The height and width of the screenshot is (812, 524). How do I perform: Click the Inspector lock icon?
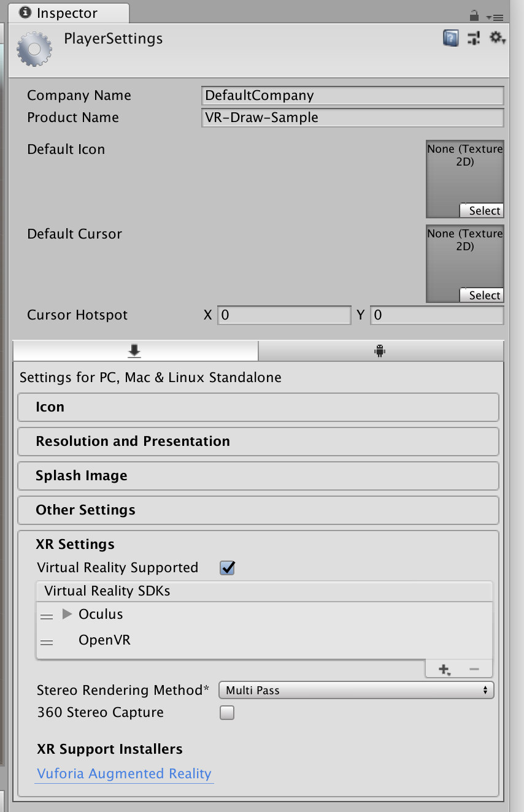(474, 15)
